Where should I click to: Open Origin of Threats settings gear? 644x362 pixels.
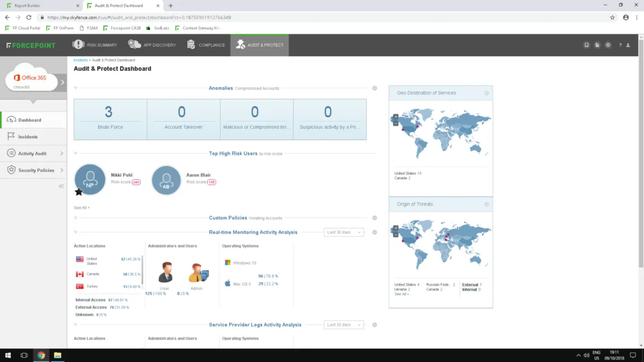point(487,204)
